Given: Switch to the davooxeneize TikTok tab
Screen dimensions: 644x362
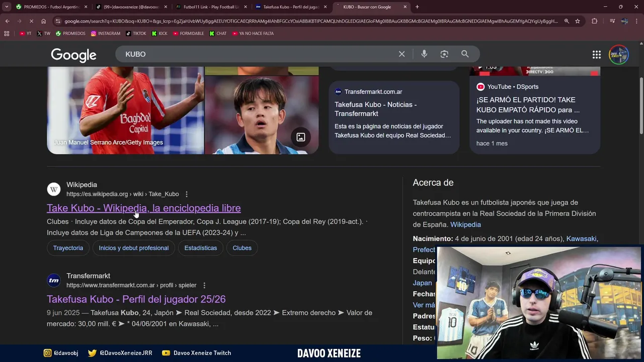Looking at the screenshot, I should tap(131, 7).
